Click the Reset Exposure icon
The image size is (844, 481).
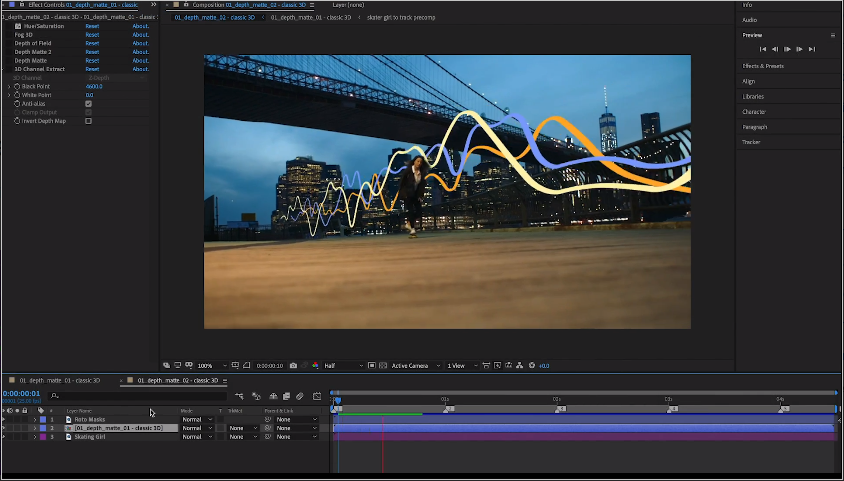tap(532, 365)
